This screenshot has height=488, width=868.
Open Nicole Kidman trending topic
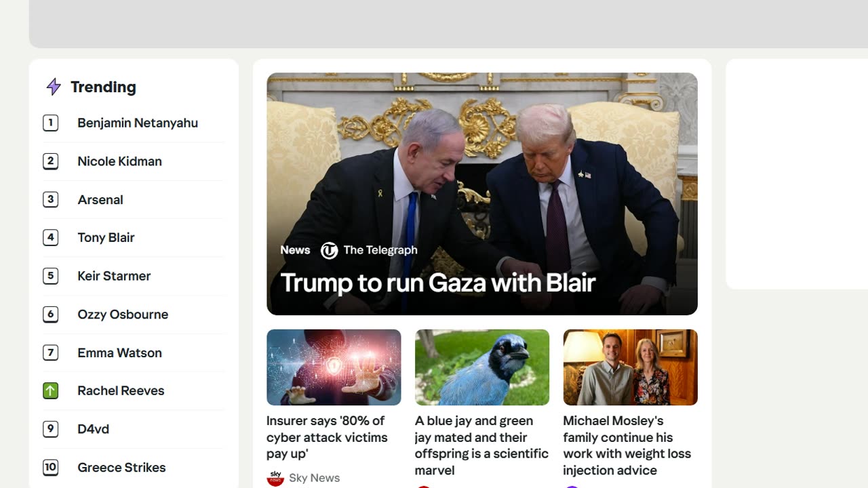[119, 161]
